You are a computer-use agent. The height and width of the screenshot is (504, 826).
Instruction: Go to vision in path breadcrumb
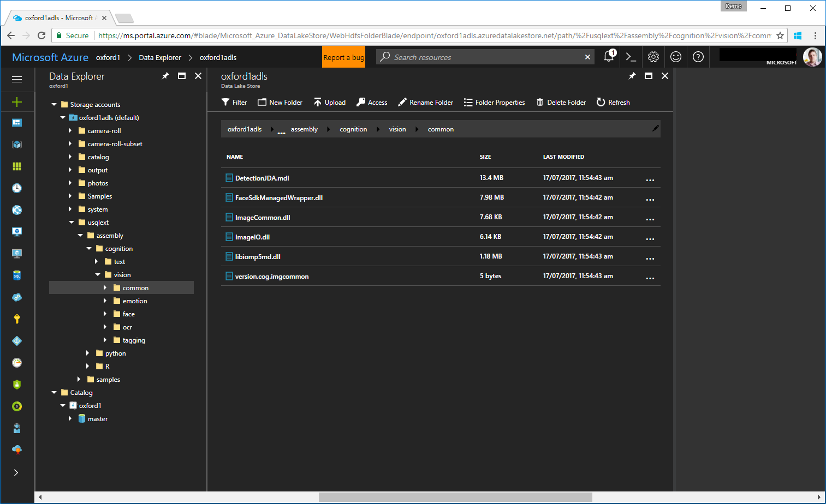397,129
